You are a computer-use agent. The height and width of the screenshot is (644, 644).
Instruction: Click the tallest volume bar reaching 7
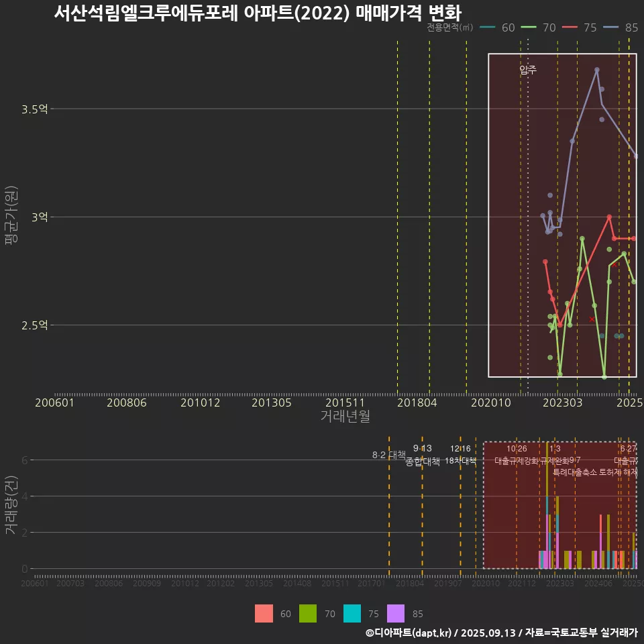(547, 505)
